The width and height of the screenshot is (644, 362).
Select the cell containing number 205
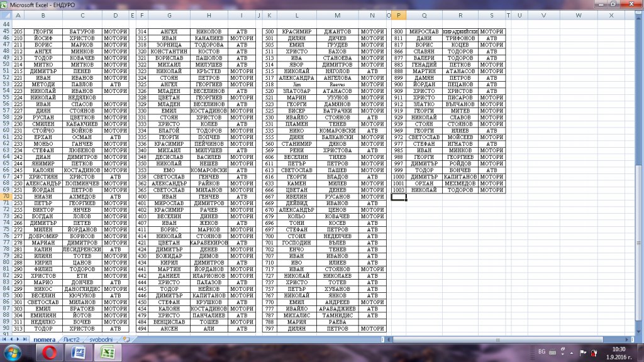coord(18,31)
